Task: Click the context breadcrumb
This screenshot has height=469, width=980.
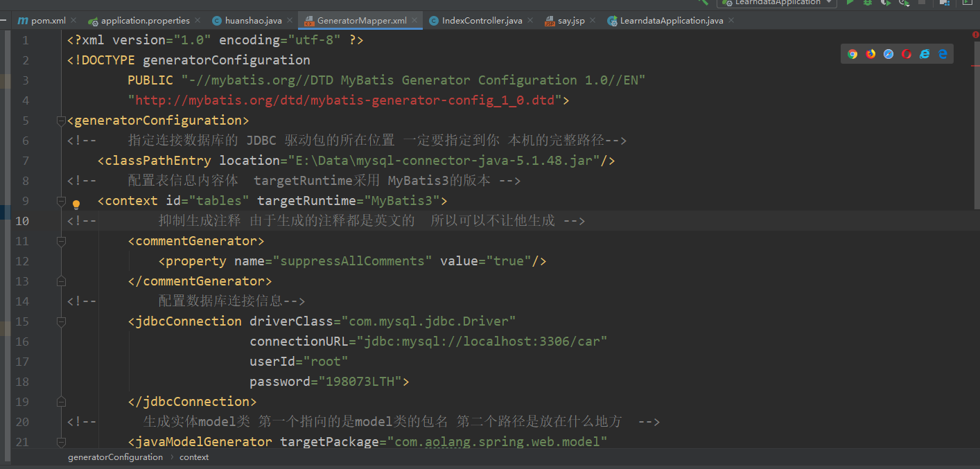Action: coord(194,457)
